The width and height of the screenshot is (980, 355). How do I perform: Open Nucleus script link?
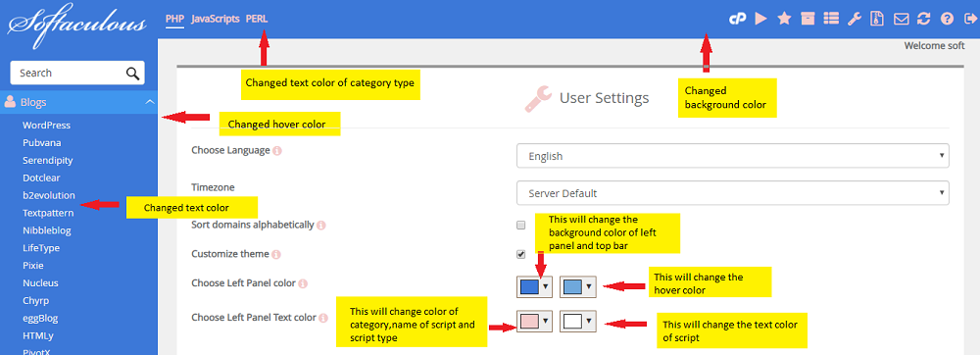tap(40, 282)
